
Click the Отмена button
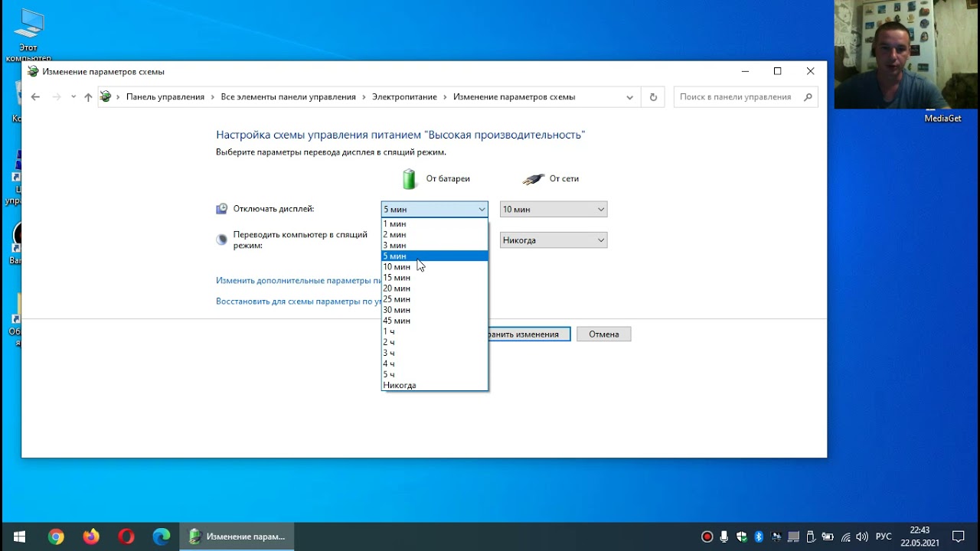pyautogui.click(x=603, y=334)
